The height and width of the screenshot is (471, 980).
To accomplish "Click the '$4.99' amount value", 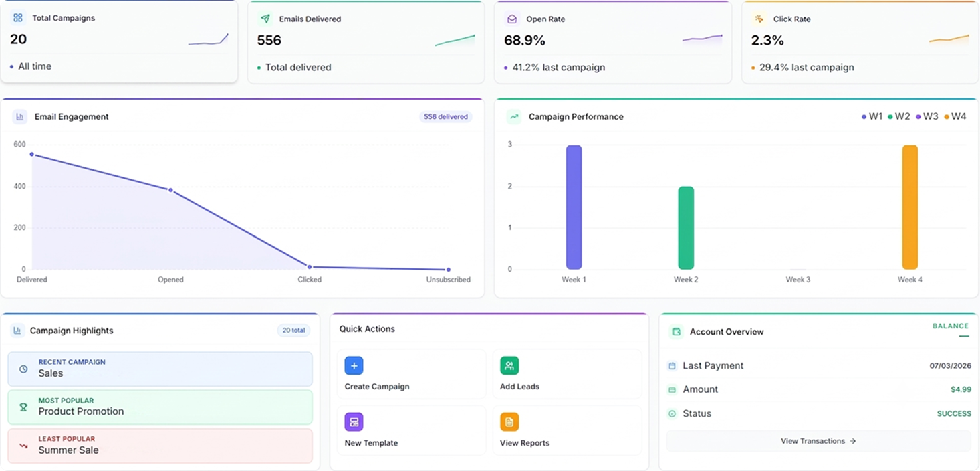I will pyautogui.click(x=961, y=389).
